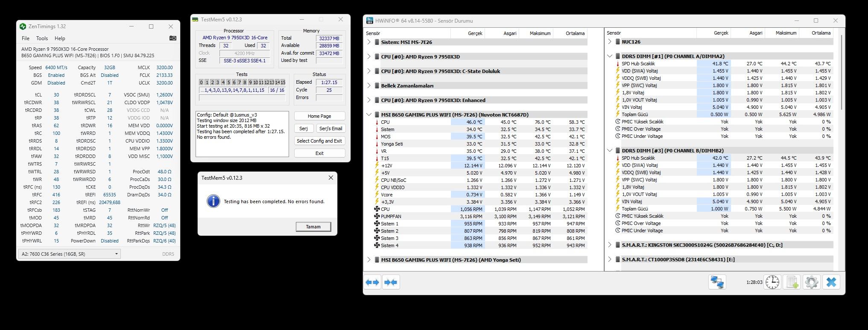Click Tamam in the completion dialog

pos(313,227)
